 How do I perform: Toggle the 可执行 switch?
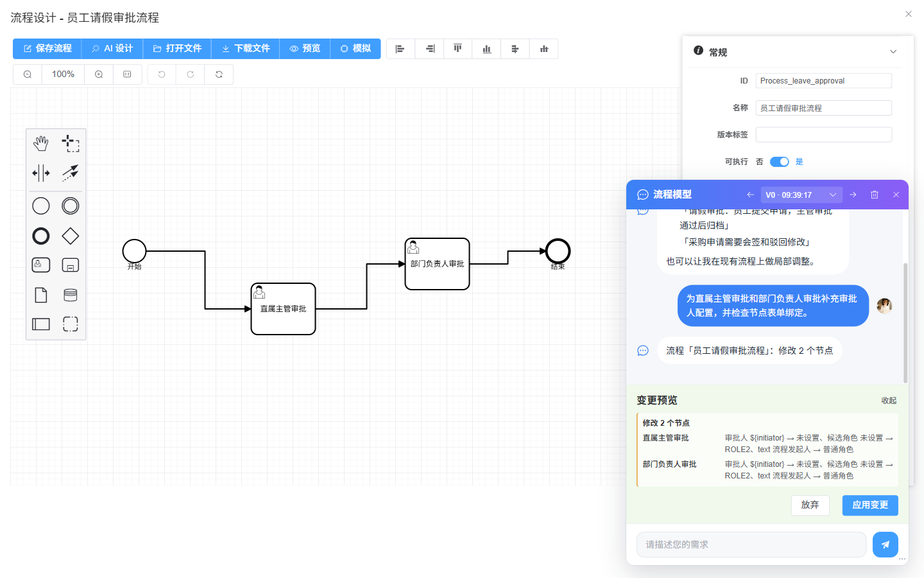pyautogui.click(x=779, y=162)
